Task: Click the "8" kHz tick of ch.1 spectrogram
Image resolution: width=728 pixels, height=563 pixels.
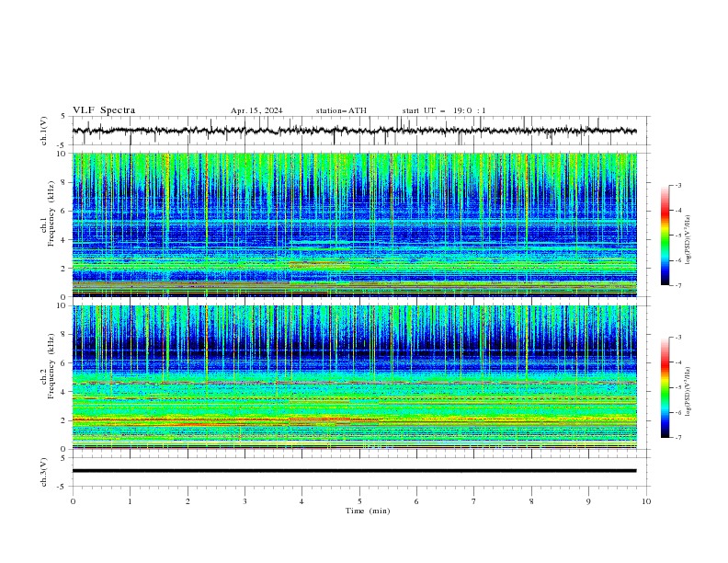Action: click(65, 182)
